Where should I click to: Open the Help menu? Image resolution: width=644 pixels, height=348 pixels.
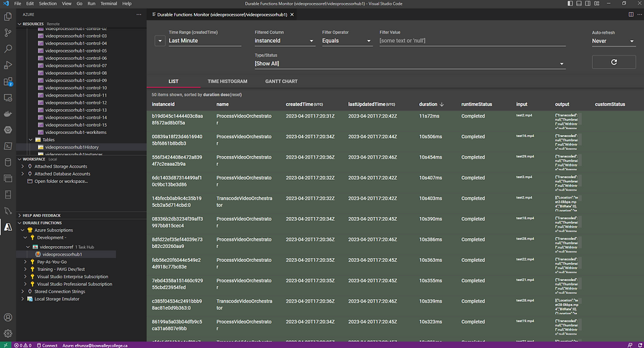[x=127, y=3]
